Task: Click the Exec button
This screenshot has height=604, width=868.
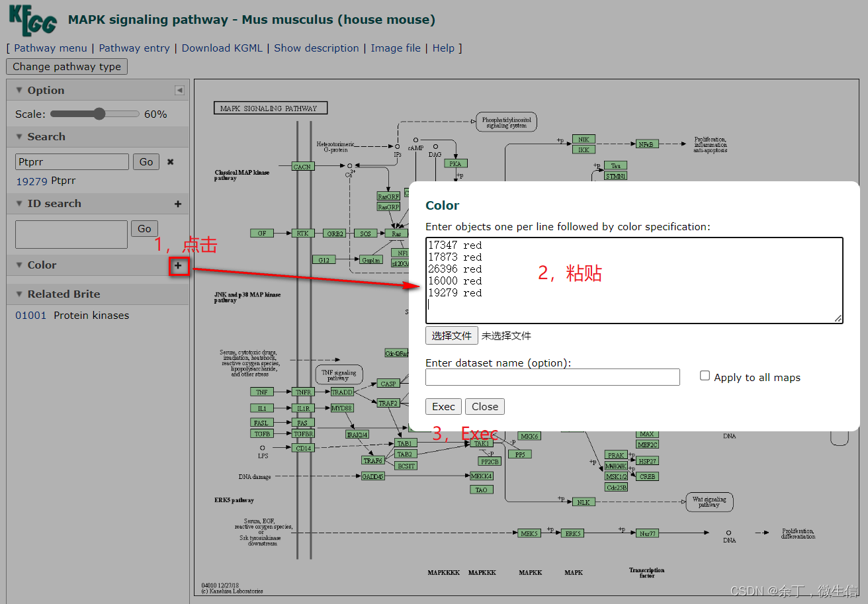Action: pyautogui.click(x=443, y=406)
